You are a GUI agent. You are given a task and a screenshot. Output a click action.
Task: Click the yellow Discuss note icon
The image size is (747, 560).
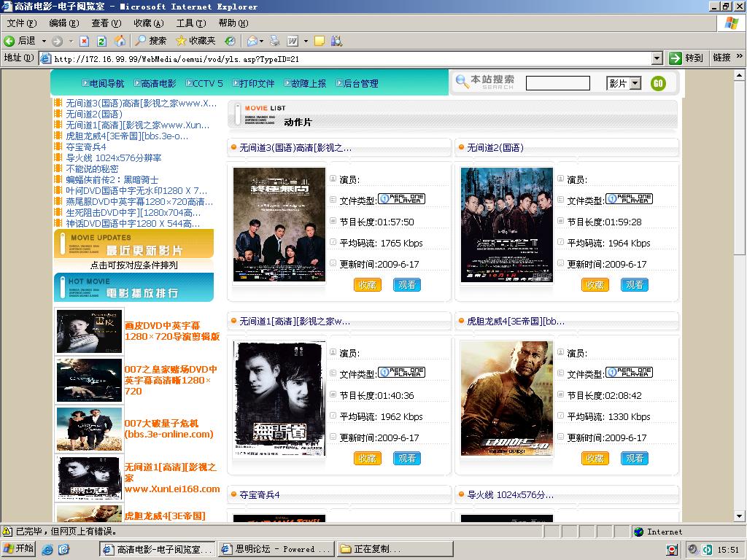[x=320, y=41]
